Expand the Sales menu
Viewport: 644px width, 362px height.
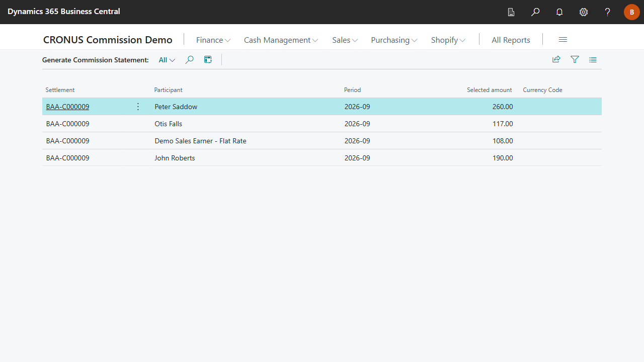coord(345,40)
